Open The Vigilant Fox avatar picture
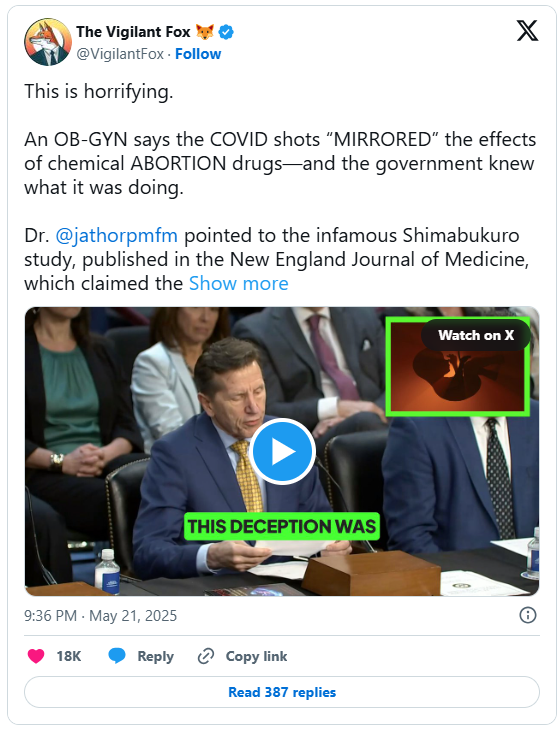Viewport: 560px width, 729px height. pos(48,42)
